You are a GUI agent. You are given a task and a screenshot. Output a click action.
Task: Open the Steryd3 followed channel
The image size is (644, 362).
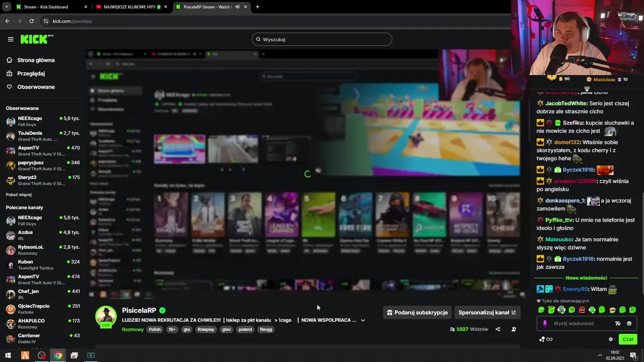tap(42, 180)
